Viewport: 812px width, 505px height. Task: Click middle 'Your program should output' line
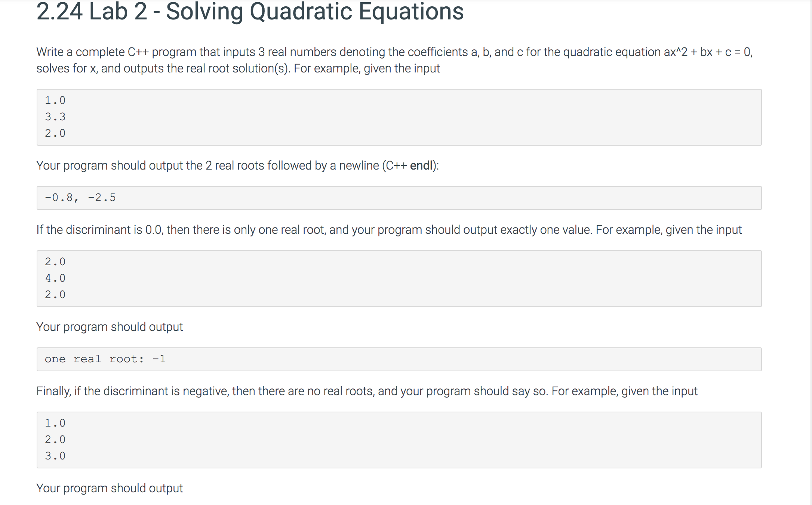coord(110,327)
